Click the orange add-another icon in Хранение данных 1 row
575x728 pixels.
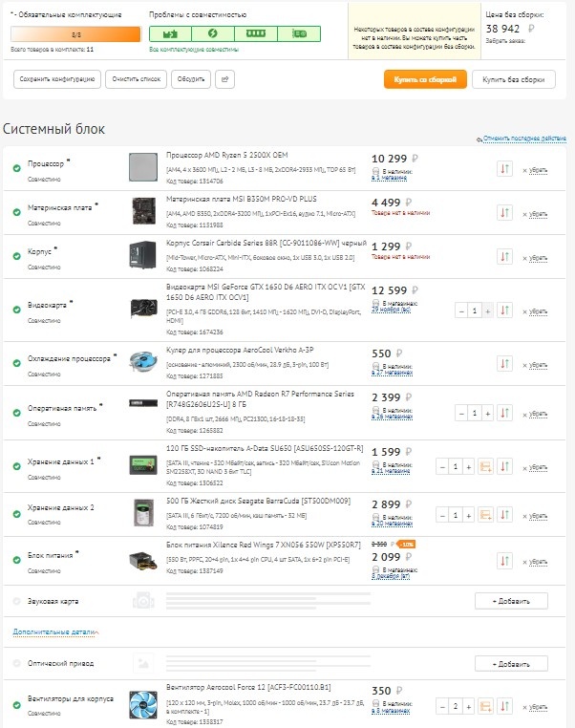[x=485, y=466]
